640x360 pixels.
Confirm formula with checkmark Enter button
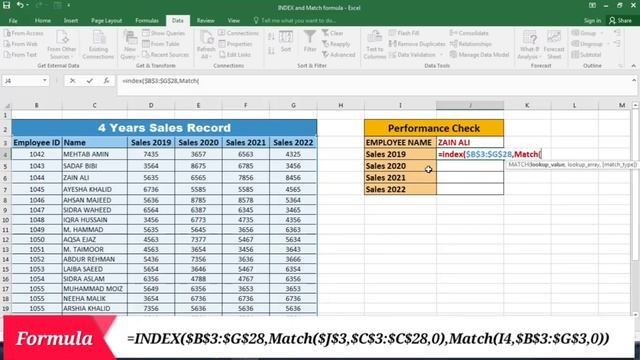point(89,81)
